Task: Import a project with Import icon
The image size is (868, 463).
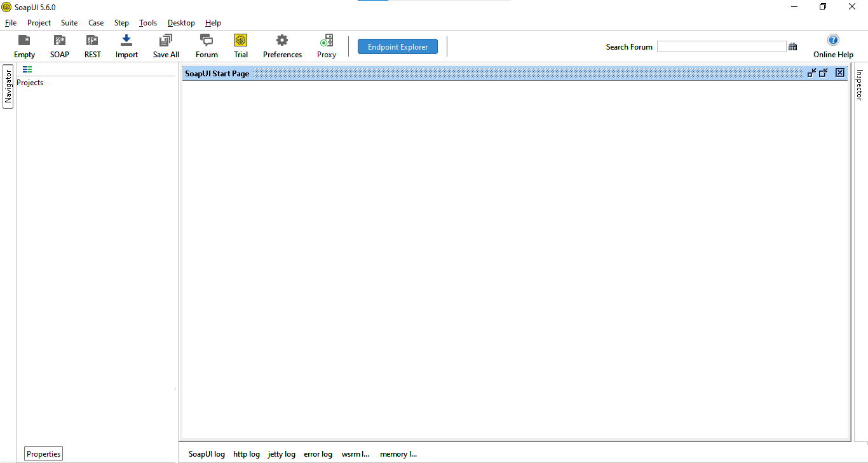Action: [126, 41]
